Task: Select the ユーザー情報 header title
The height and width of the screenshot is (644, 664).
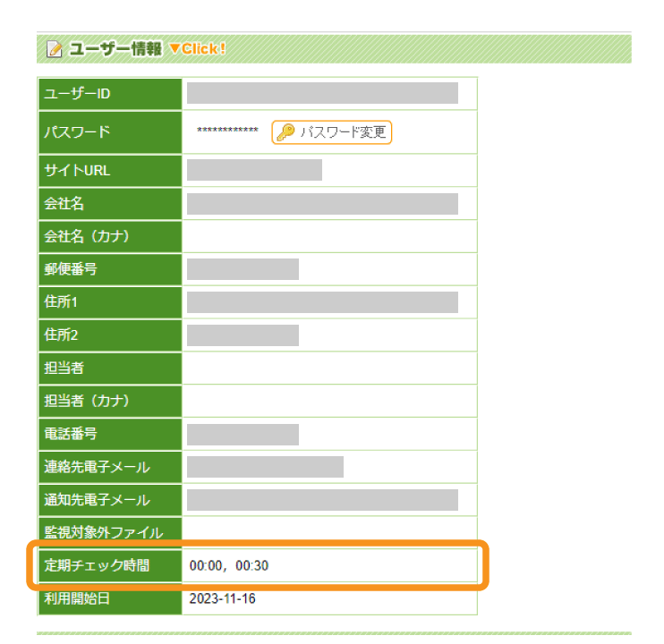Action: [x=115, y=49]
